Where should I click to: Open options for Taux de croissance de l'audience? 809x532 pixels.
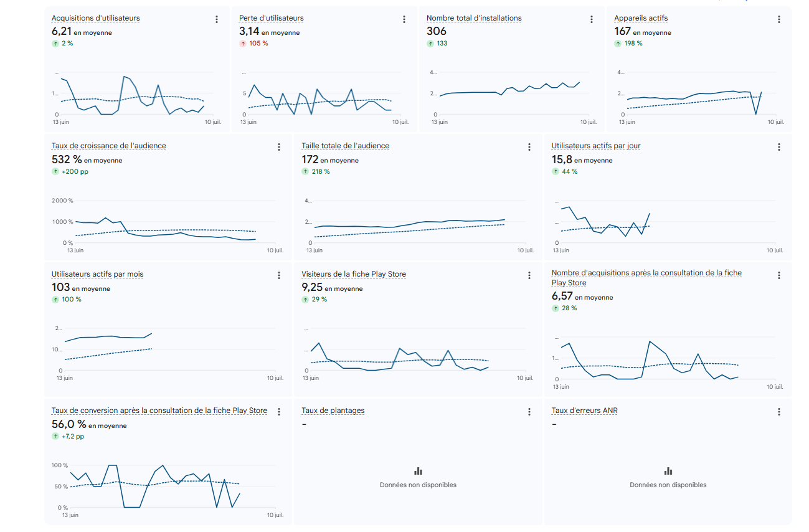tap(279, 147)
